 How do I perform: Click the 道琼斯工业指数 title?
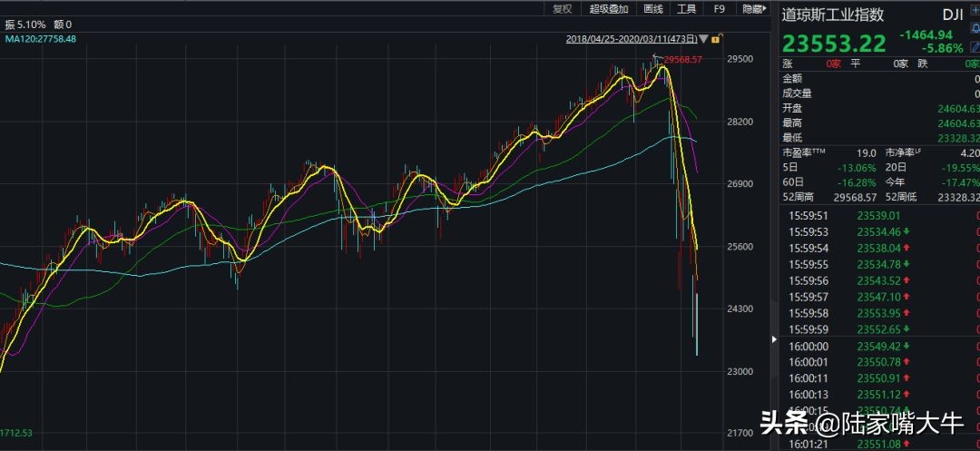[832, 15]
